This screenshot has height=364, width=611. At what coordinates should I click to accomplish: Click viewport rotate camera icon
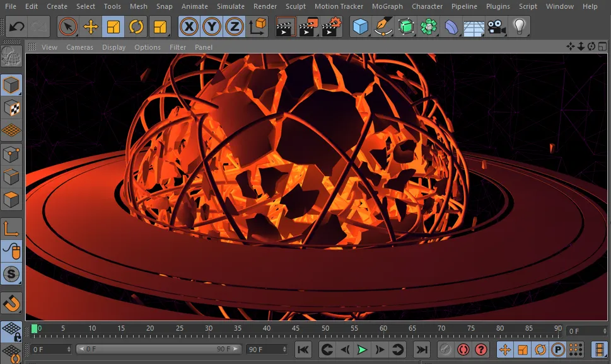coord(591,47)
